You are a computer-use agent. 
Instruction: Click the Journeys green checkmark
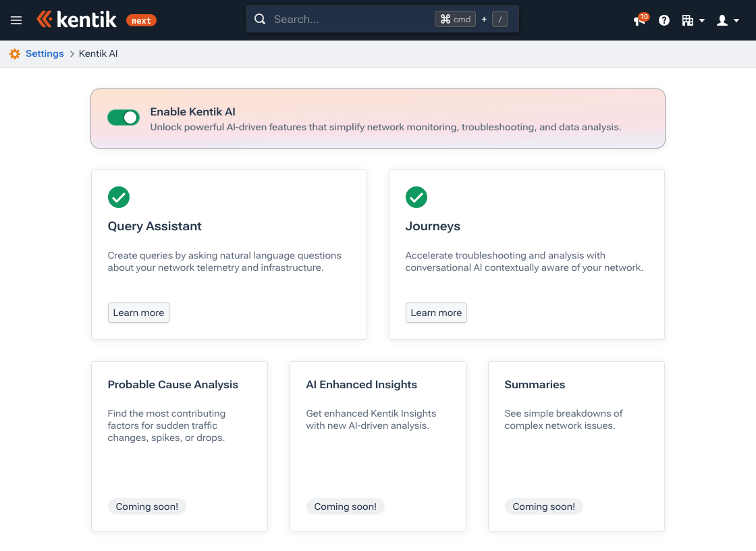point(416,197)
